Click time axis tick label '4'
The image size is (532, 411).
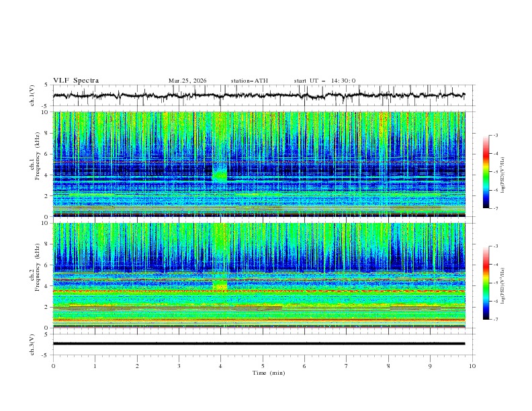[x=221, y=366]
